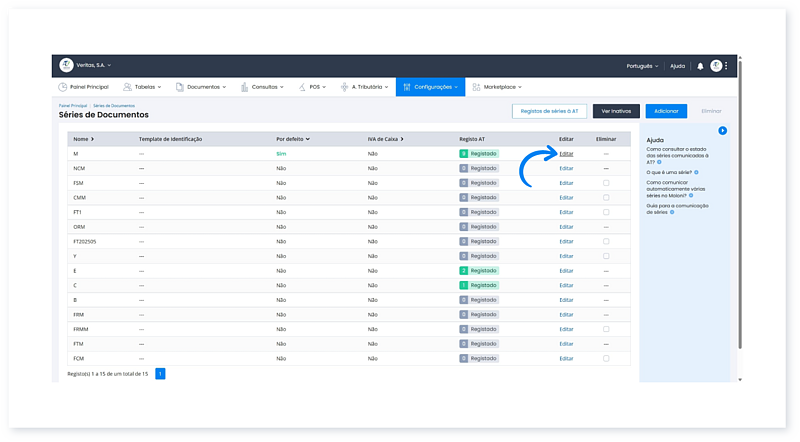Open the Português language dropdown
800x442 pixels.
641,66
